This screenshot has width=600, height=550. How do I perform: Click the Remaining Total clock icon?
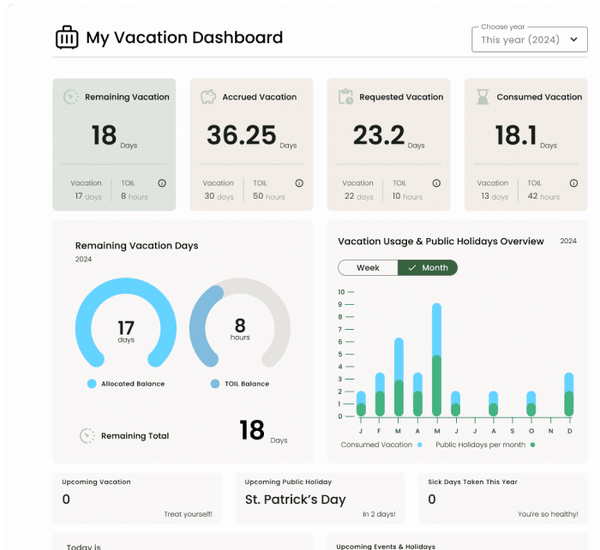click(87, 436)
